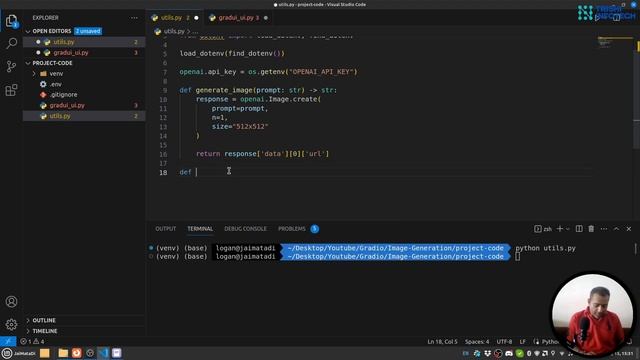Open the orange browser icon in taskbar
This screenshot has width=640, height=360.
(x=76, y=353)
